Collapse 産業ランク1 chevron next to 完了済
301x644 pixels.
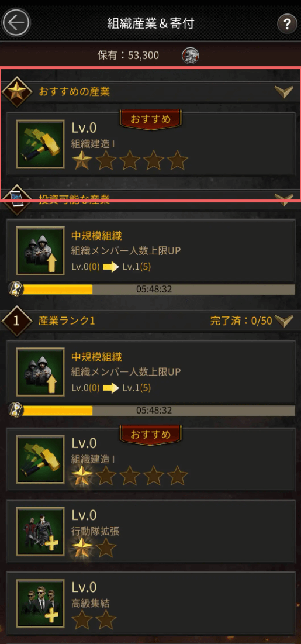pos(283,321)
